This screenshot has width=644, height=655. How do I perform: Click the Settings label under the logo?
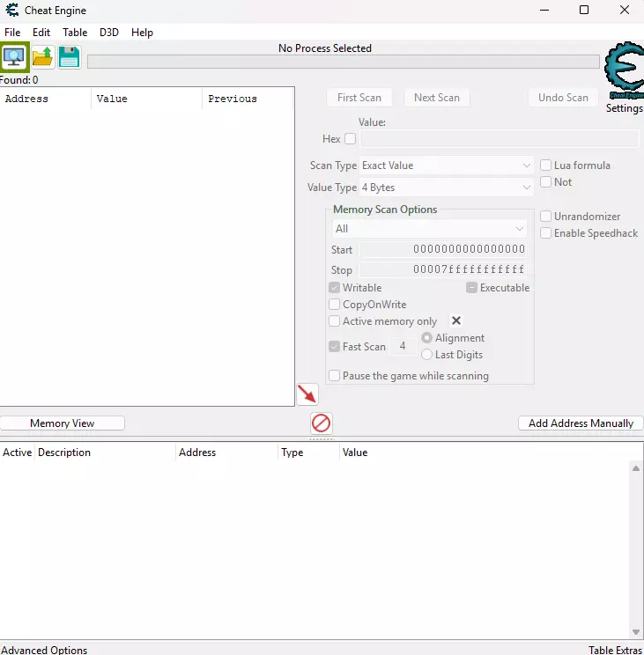point(625,108)
